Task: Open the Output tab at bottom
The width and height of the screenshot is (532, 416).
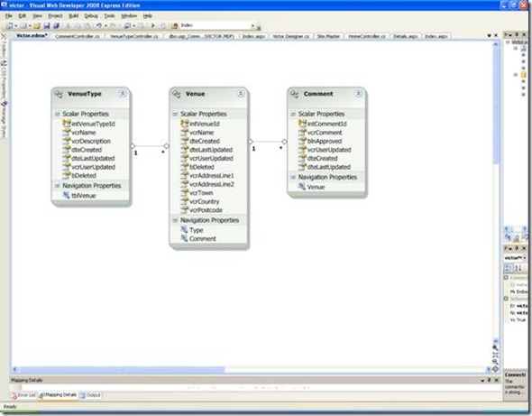Action: click(x=90, y=395)
